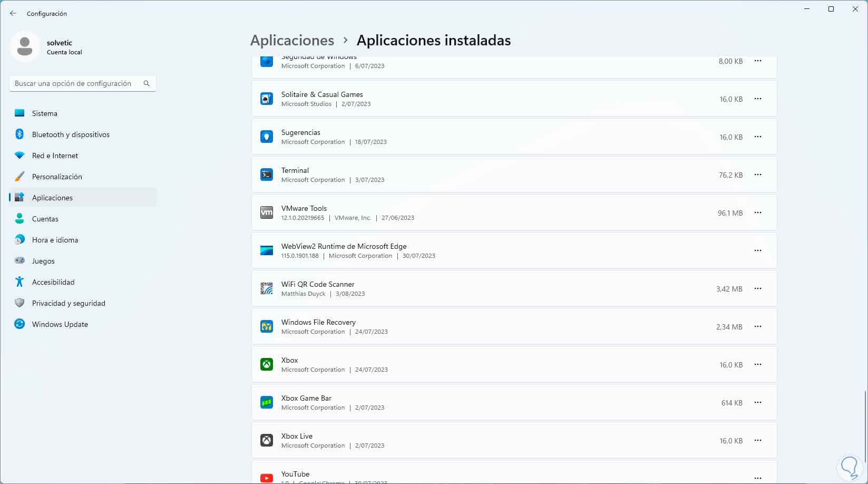Open the Personalización section
Image resolution: width=868 pixels, height=484 pixels.
click(83, 177)
